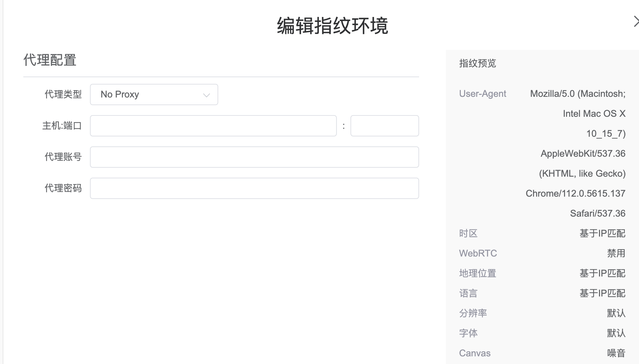Click the 分辨率 label
Screen dimensions: 639x364
[x=473, y=313]
